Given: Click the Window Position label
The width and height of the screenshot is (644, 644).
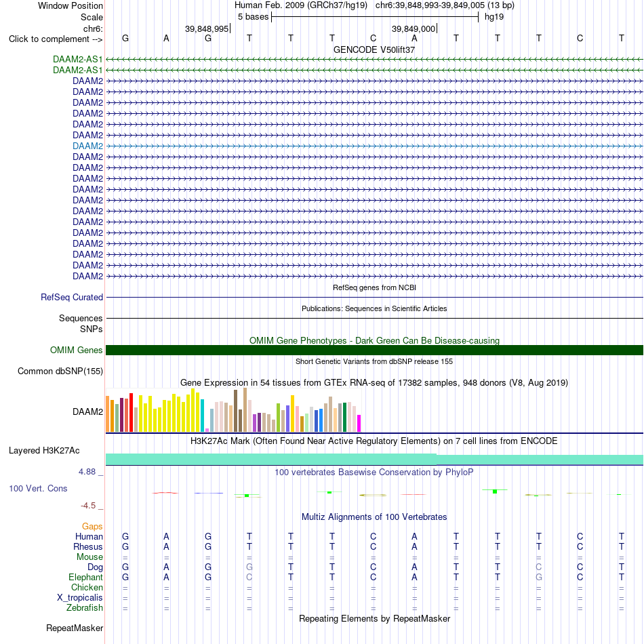Looking at the screenshot, I should [x=71, y=5].
